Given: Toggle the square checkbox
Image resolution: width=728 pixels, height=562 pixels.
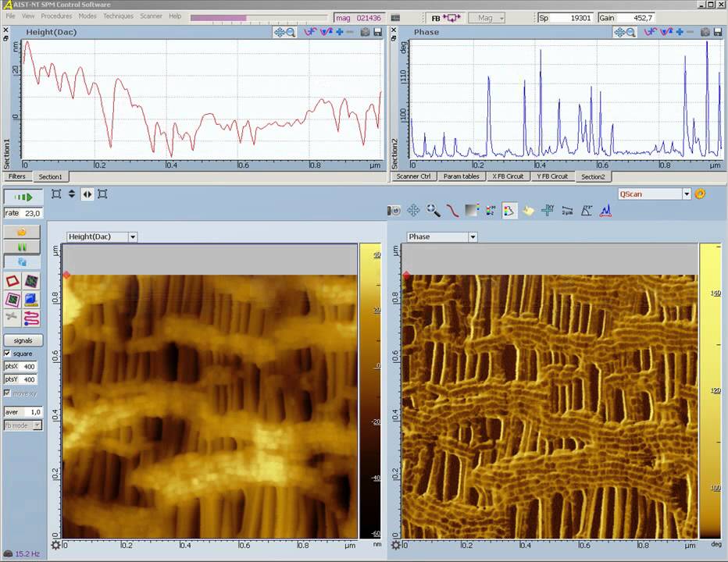Looking at the screenshot, I should pos(7,353).
